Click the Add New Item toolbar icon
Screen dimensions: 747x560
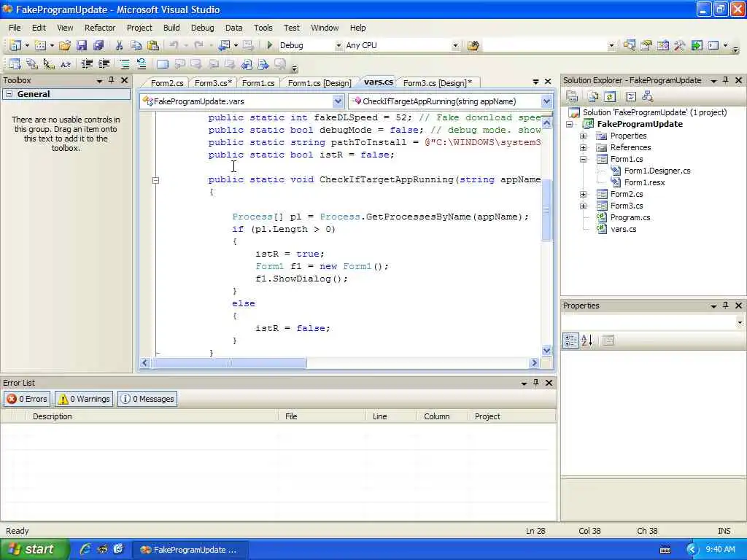pos(41,45)
